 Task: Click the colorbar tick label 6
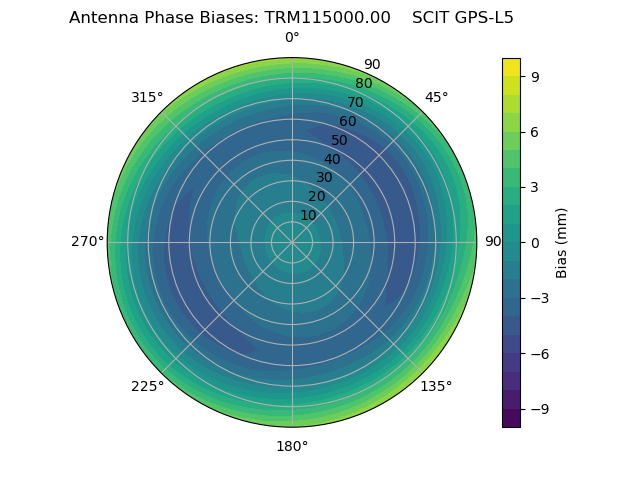[535, 132]
